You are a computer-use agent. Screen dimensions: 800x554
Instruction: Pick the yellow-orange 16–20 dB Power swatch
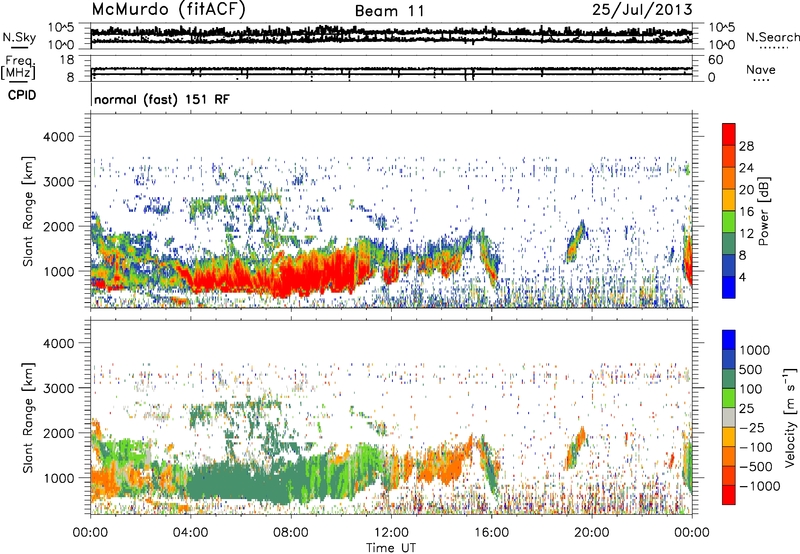pyautogui.click(x=729, y=200)
